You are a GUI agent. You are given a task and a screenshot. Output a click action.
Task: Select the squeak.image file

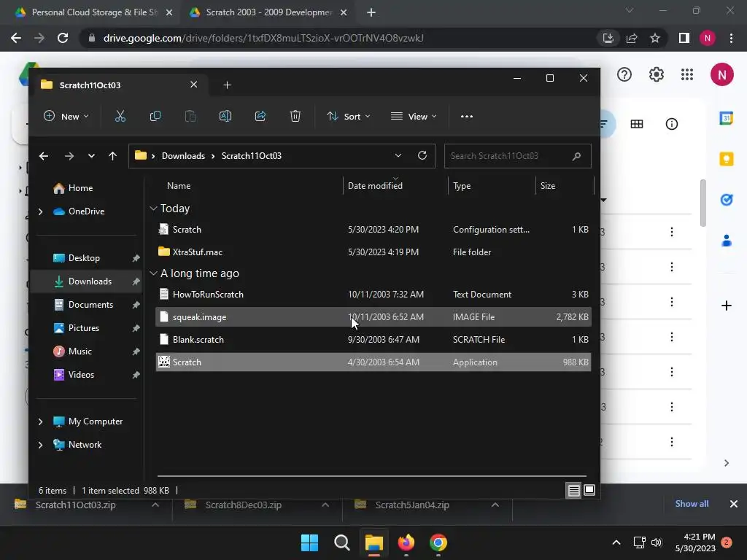point(373,317)
